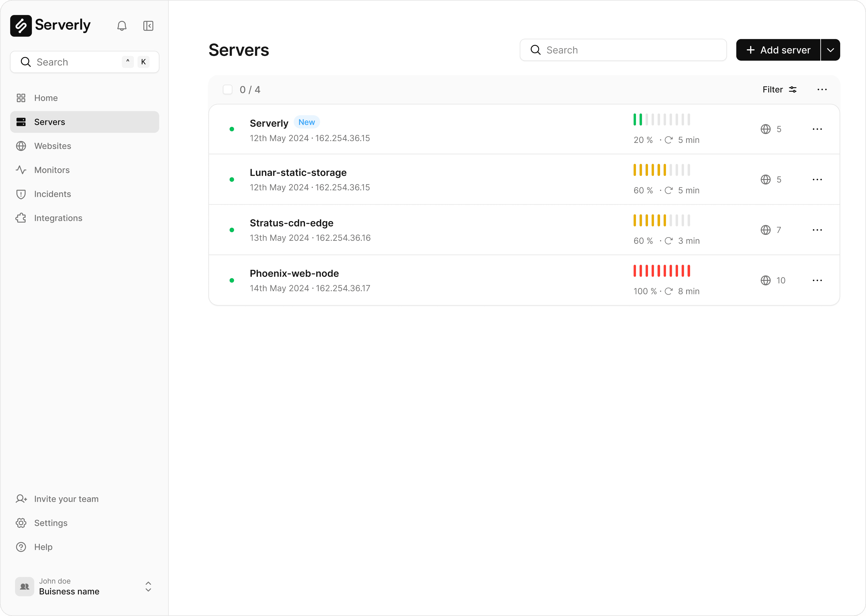Expand the Add server dropdown arrow
This screenshot has width=866, height=616.
point(830,50)
